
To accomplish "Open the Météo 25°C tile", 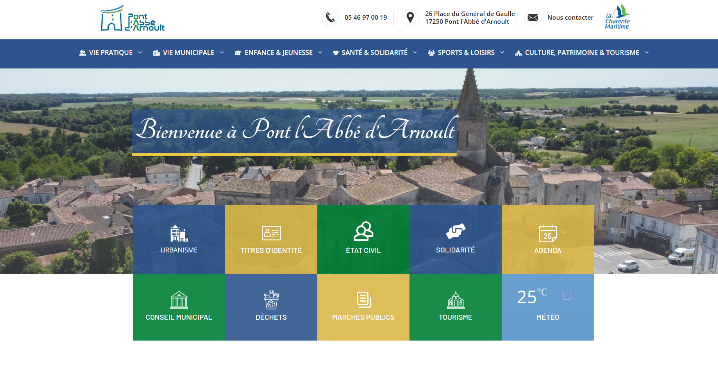I will click(548, 307).
